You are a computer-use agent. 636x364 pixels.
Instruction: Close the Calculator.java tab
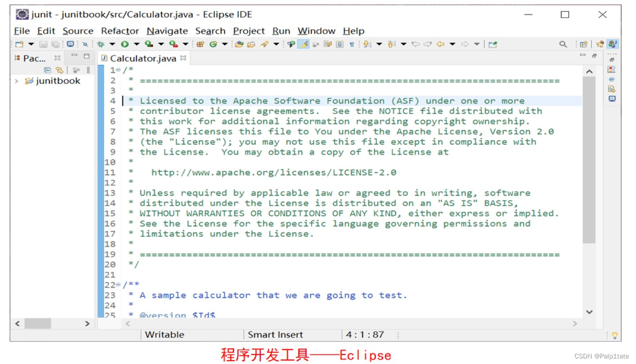coord(183,58)
